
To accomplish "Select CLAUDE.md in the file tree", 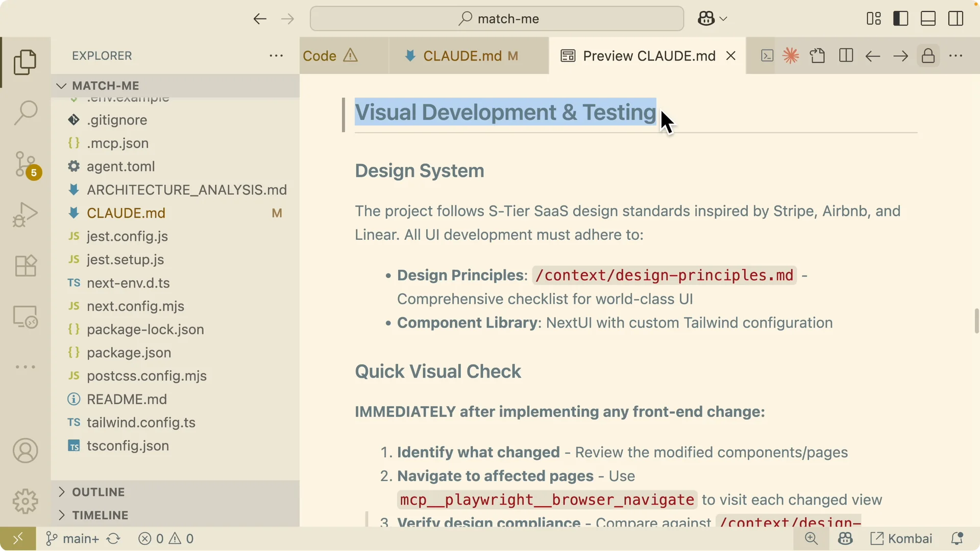I will pyautogui.click(x=175, y=213).
